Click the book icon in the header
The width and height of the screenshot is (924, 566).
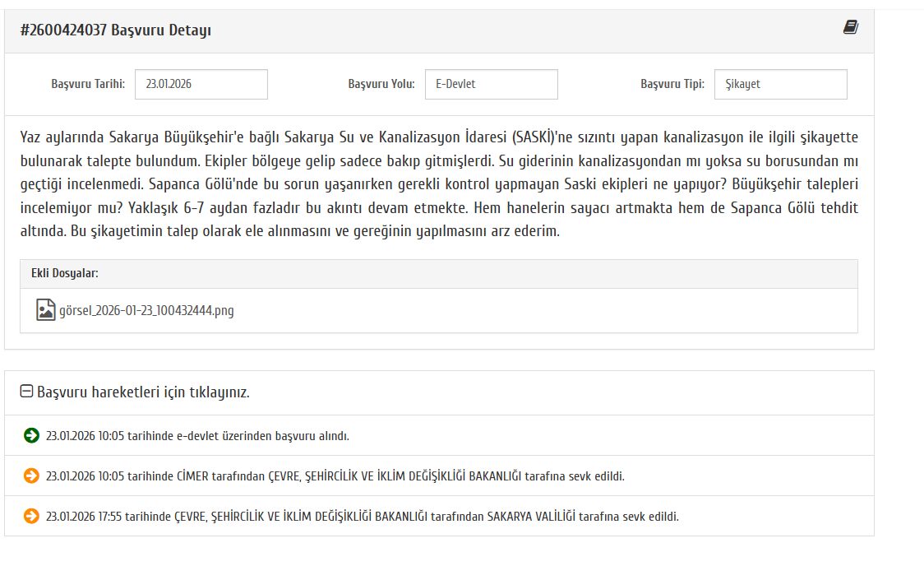point(850,28)
